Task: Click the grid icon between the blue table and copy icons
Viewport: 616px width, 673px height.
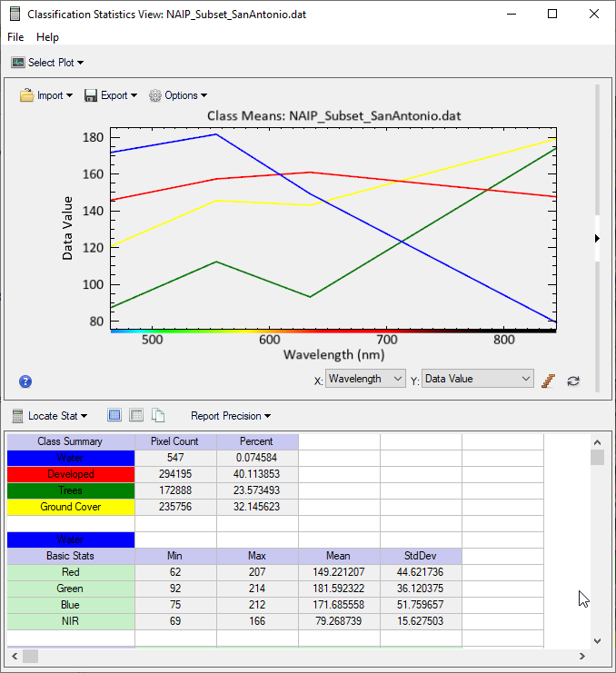Action: point(136,416)
